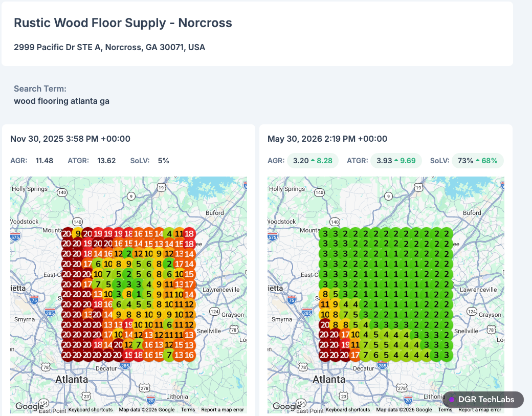Open Keyboard shortcuts on the May 2026 map

point(348,409)
